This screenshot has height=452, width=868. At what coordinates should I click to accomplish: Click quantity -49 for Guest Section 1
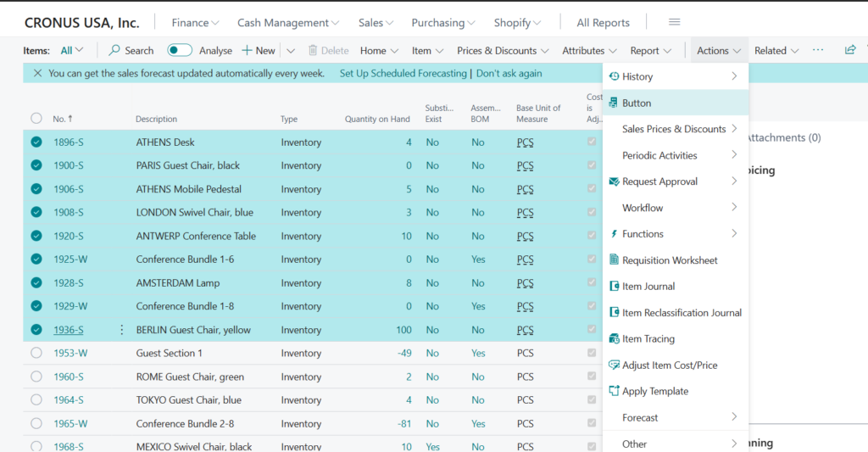click(404, 353)
